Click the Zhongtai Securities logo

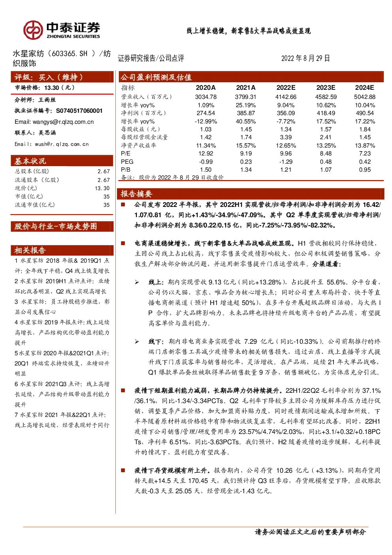point(62,30)
